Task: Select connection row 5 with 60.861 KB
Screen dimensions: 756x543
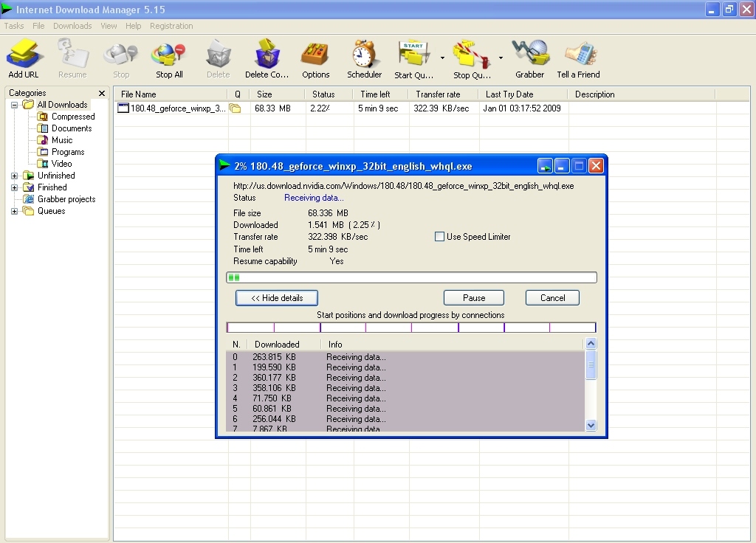Action: pos(405,409)
